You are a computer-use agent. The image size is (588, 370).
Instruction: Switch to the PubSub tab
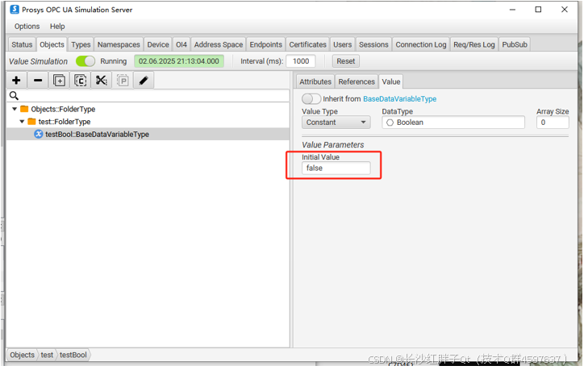515,44
